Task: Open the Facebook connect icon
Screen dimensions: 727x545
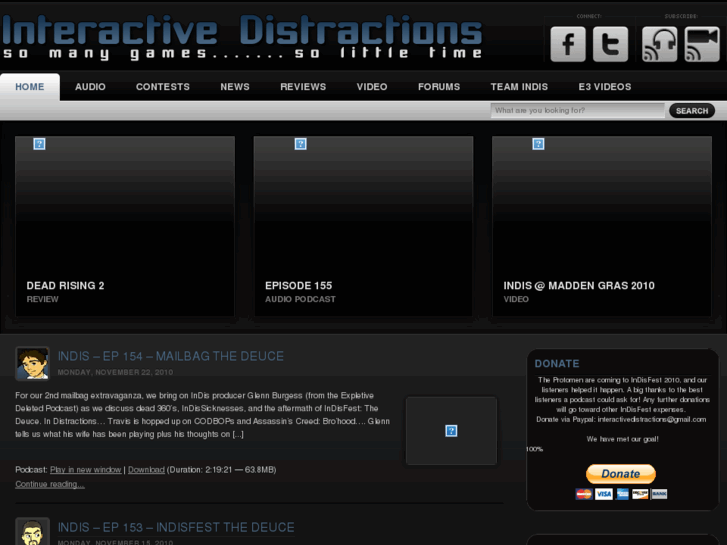Action: click(x=568, y=44)
